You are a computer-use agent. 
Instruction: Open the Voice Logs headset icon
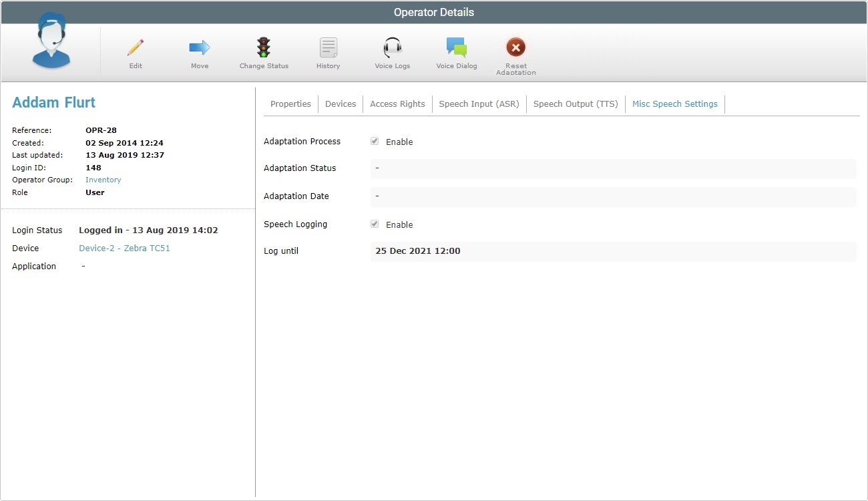pos(392,48)
